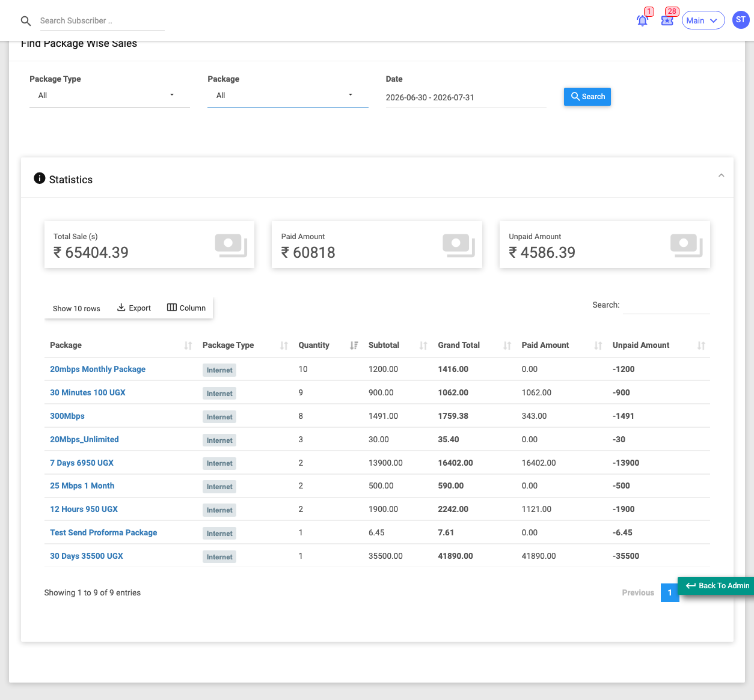
Task: Click the search magnifier icon in header
Action: [x=26, y=21]
